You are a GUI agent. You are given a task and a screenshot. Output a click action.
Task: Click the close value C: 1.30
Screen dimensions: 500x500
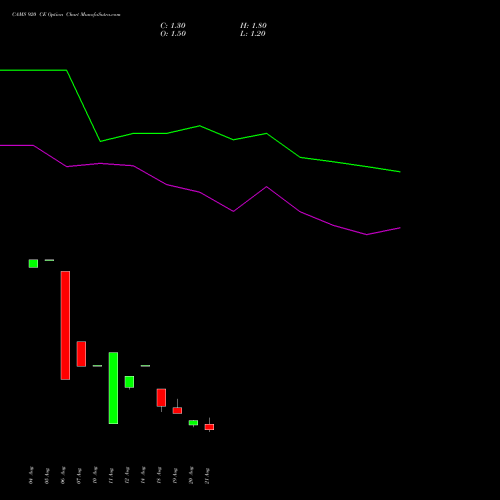[173, 26]
